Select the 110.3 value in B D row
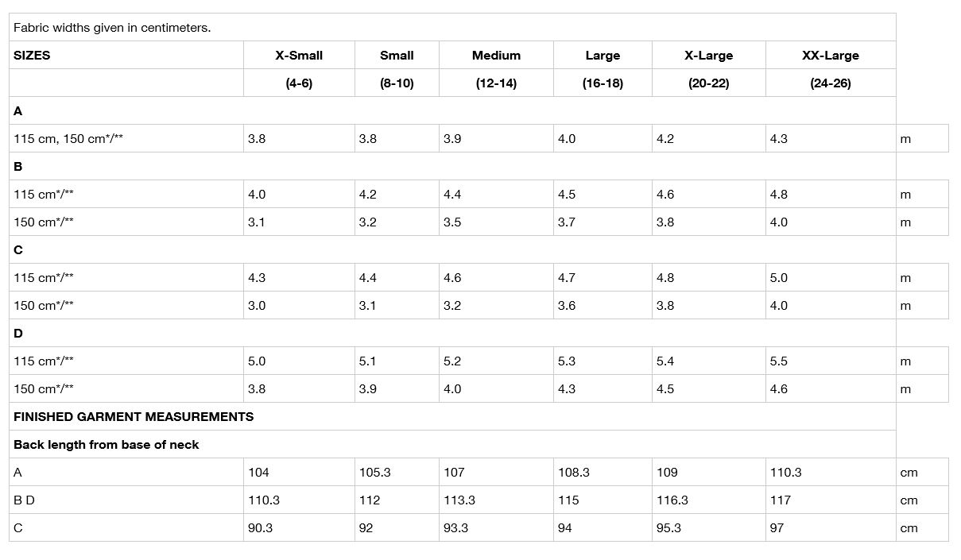This screenshot has width=961, height=560. point(263,500)
